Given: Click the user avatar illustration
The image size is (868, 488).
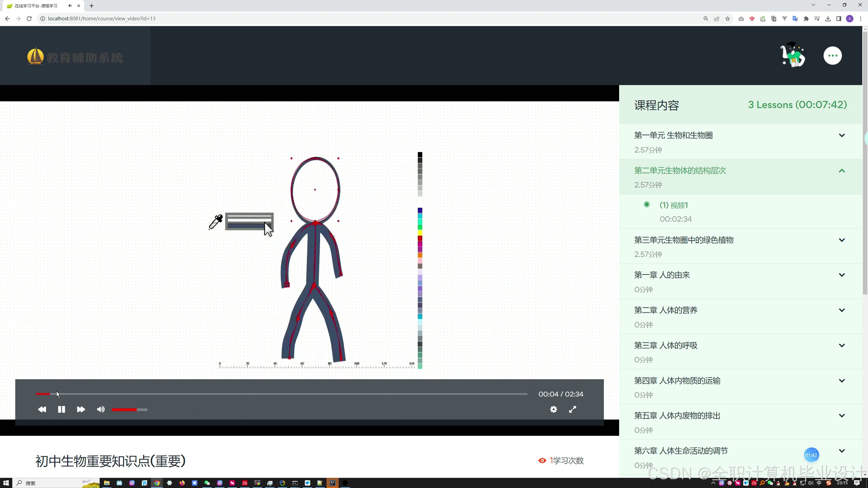Looking at the screenshot, I should pyautogui.click(x=793, y=55).
